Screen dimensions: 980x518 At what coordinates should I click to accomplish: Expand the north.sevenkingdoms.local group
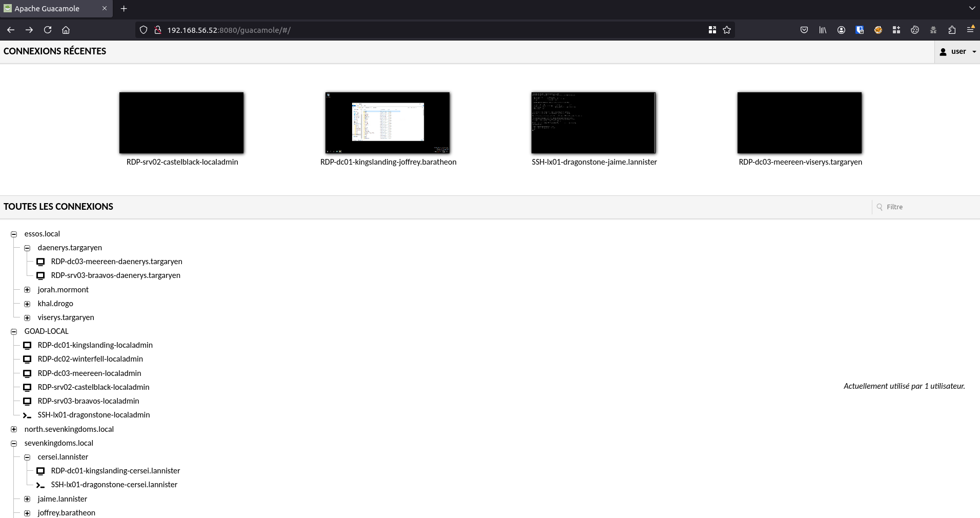14,429
